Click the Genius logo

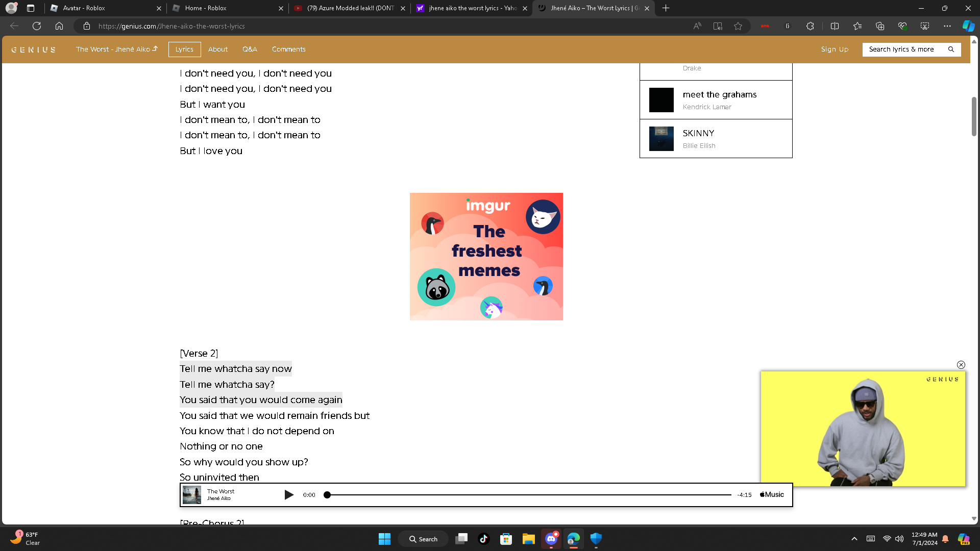[x=34, y=50]
